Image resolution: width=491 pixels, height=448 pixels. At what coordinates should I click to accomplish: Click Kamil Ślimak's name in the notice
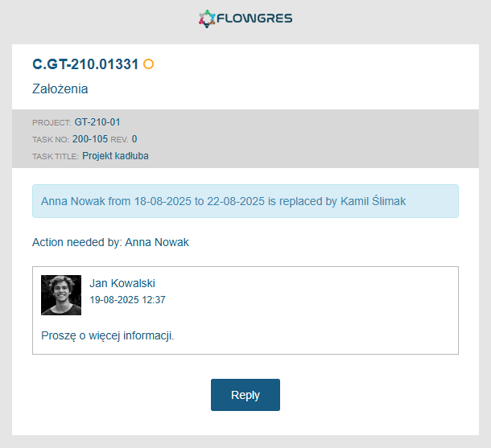[x=373, y=201]
